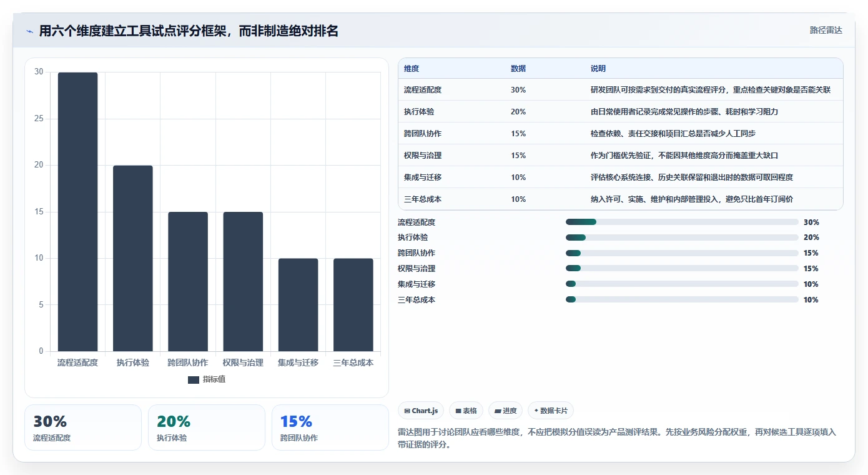Screen dimensions: 868x475
Task: Click the 三年总成本 bar in chart
Action: click(353, 305)
